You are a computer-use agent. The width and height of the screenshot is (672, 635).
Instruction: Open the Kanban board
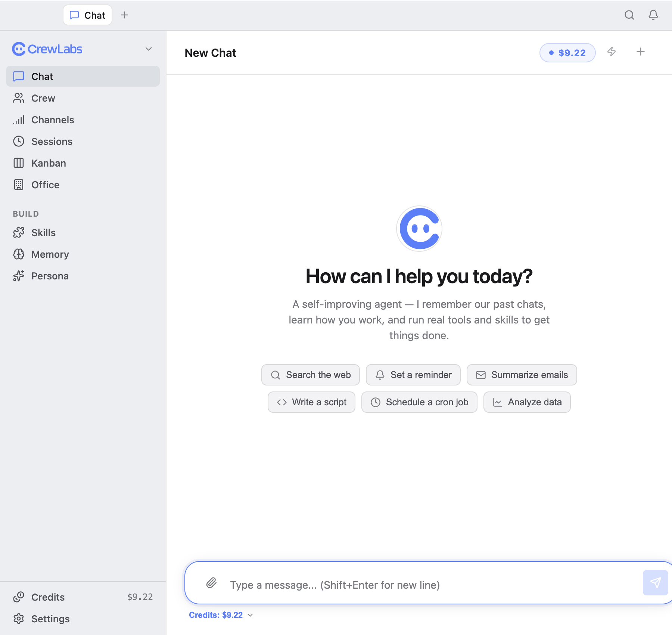[x=83, y=163]
